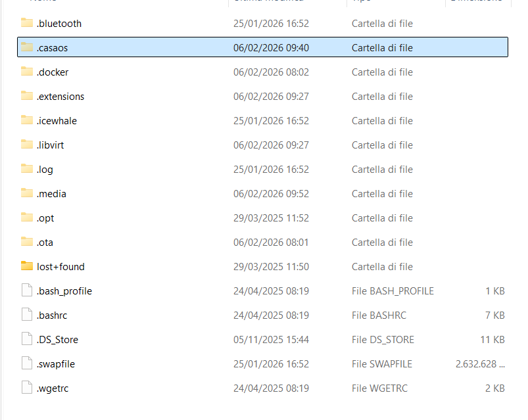This screenshot has height=420, width=528.
Task: Select the .log folder name
Action: click(45, 169)
